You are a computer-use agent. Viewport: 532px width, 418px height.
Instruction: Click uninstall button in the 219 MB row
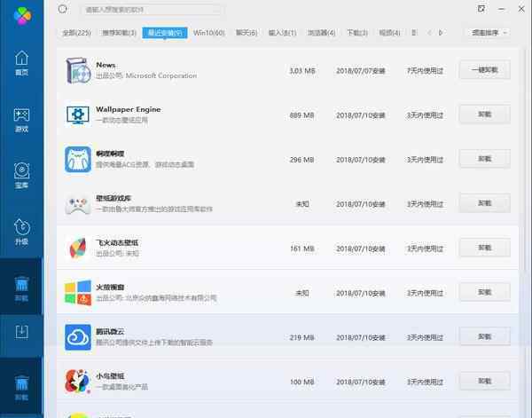(485, 336)
